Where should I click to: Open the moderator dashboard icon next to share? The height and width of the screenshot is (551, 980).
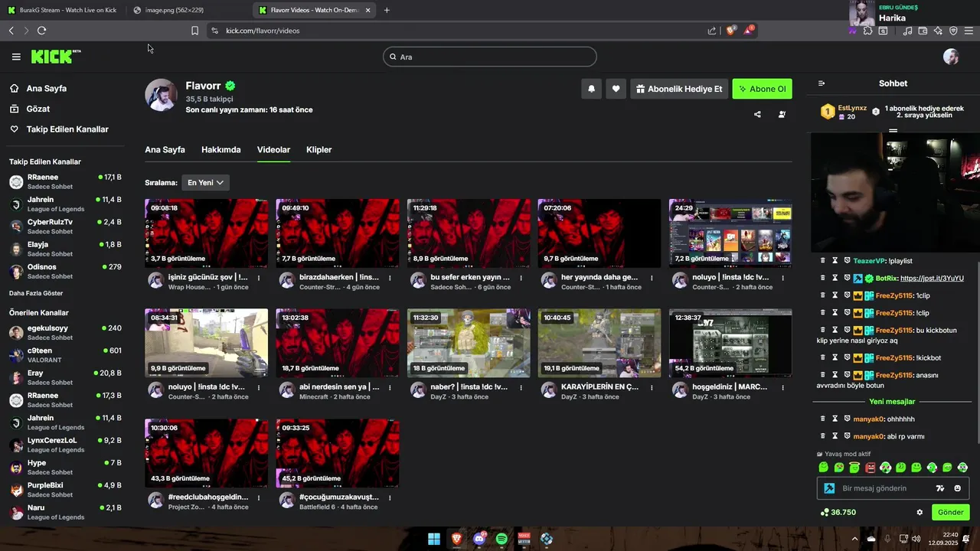click(x=782, y=115)
